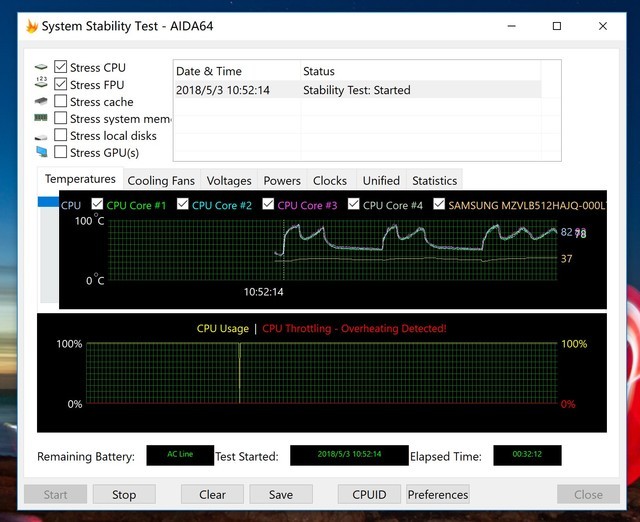Open Preferences
This screenshot has height=522, width=640.
[438, 494]
